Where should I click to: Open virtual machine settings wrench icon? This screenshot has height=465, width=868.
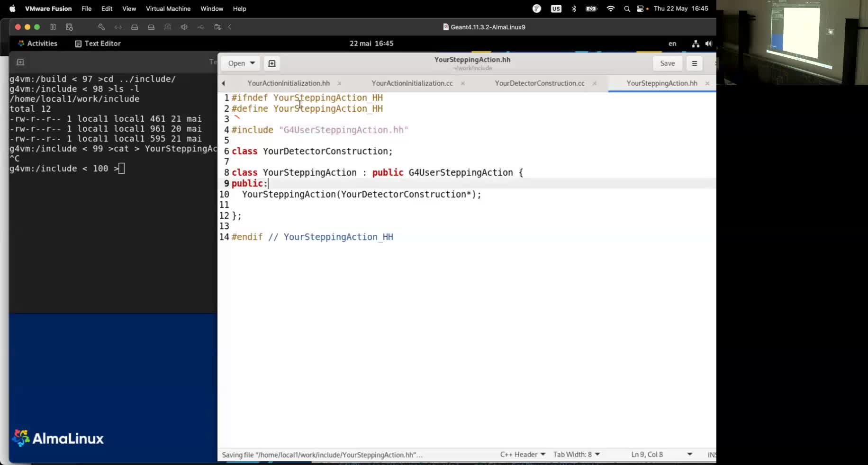101,27
